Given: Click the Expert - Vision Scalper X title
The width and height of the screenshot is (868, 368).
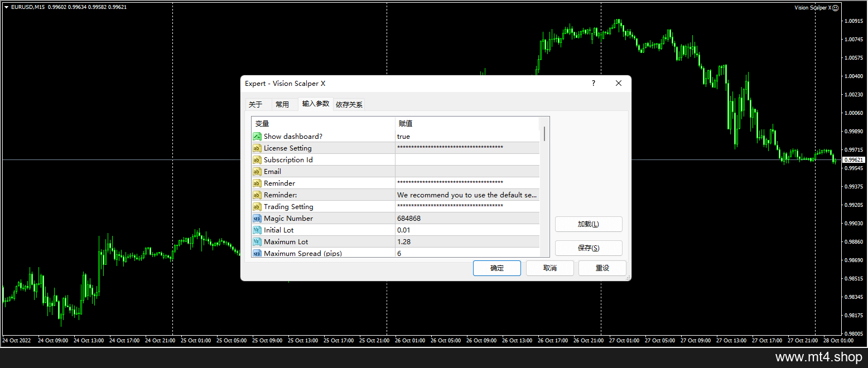Looking at the screenshot, I should coord(285,84).
